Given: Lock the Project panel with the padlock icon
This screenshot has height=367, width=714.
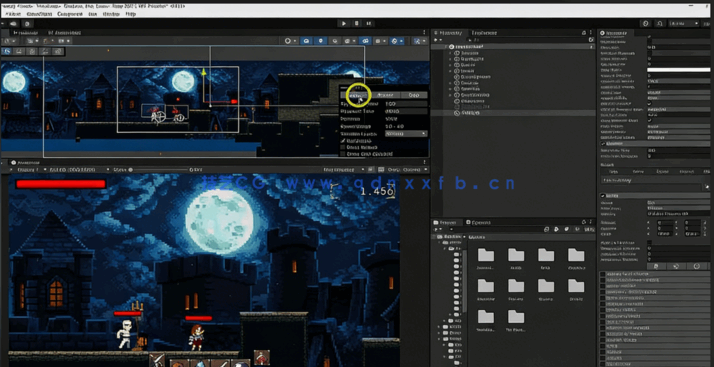Looking at the screenshot, I should click(584, 222).
